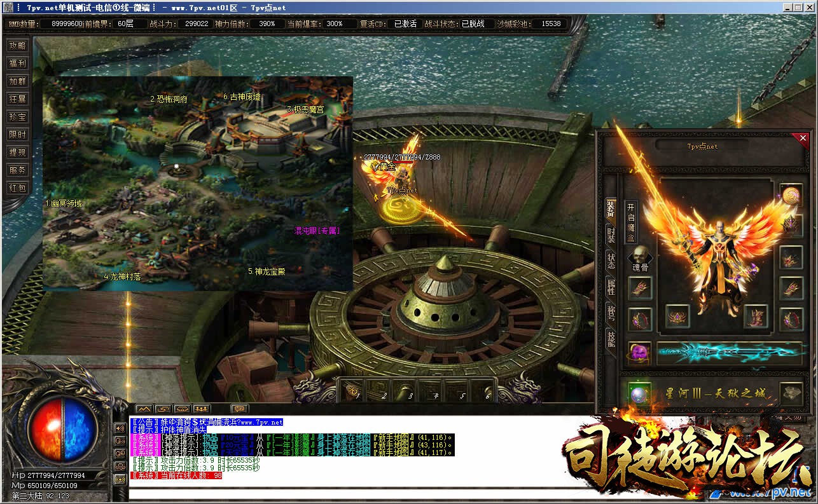Teleport to 4.龙神村落 on the map
Viewport: 818px width, 504px height.
tap(123, 276)
